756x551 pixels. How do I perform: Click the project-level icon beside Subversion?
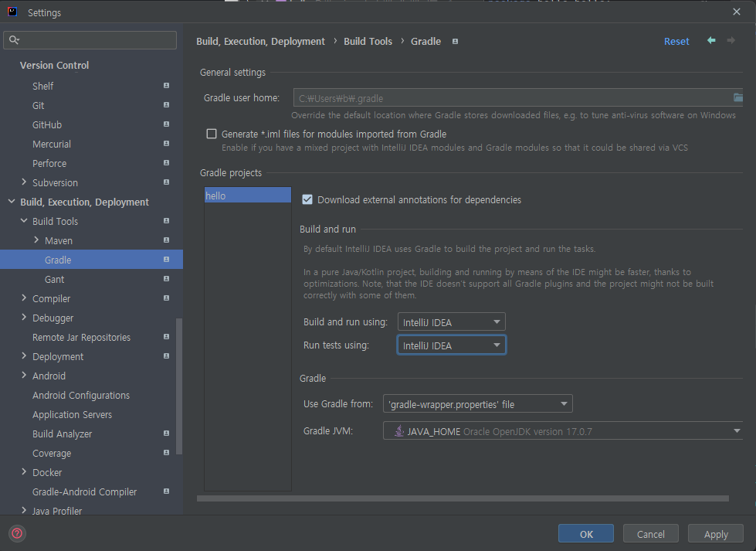[x=166, y=182]
